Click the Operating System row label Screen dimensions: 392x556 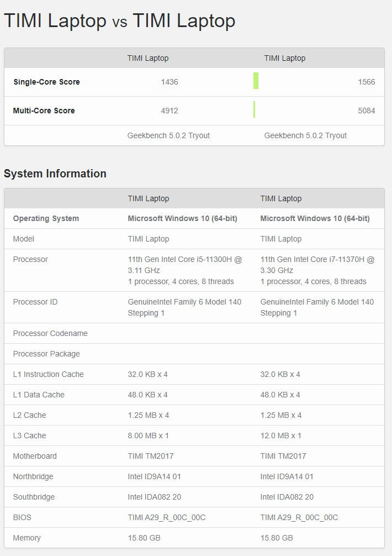[x=46, y=218]
